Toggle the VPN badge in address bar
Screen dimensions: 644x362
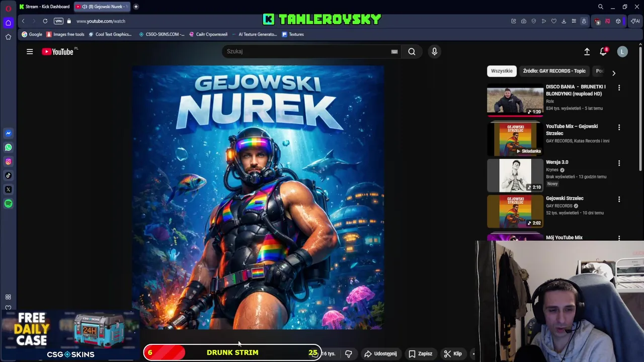58,21
